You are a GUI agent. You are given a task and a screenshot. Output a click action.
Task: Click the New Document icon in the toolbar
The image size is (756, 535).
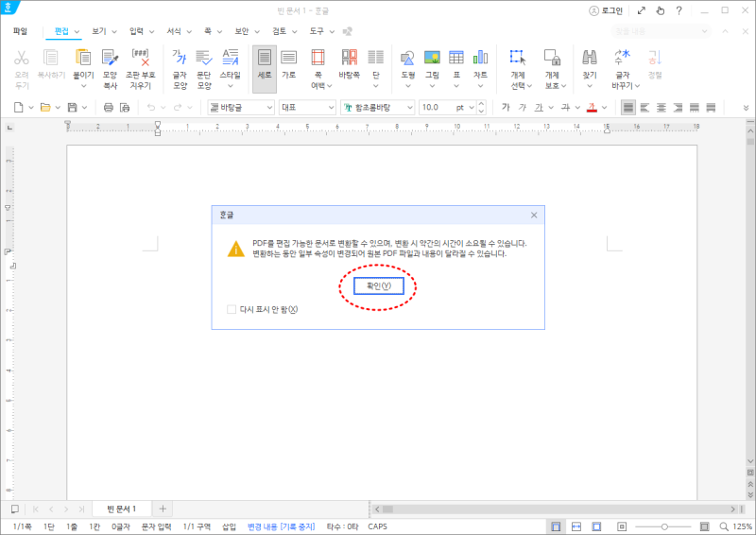18,107
